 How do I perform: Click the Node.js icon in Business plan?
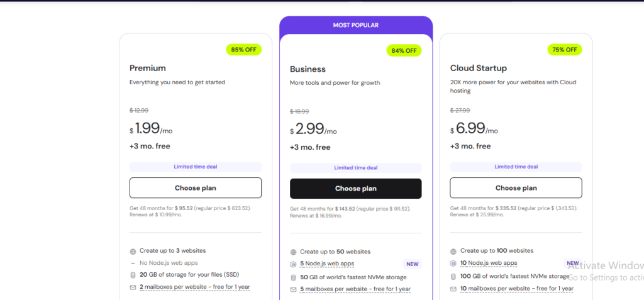[293, 264]
